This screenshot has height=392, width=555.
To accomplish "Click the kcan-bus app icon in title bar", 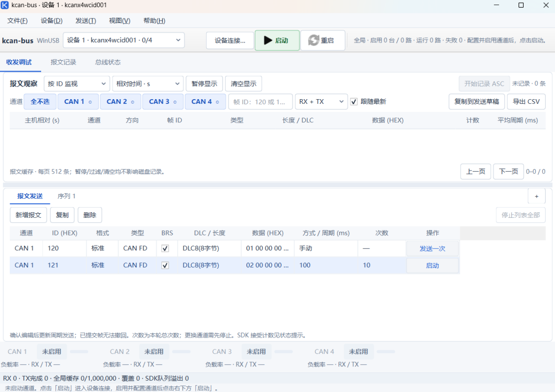I will coord(5,5).
